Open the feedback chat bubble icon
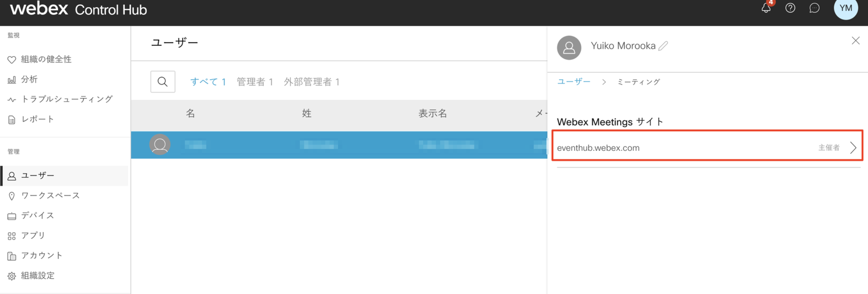This screenshot has width=868, height=294. (x=814, y=8)
